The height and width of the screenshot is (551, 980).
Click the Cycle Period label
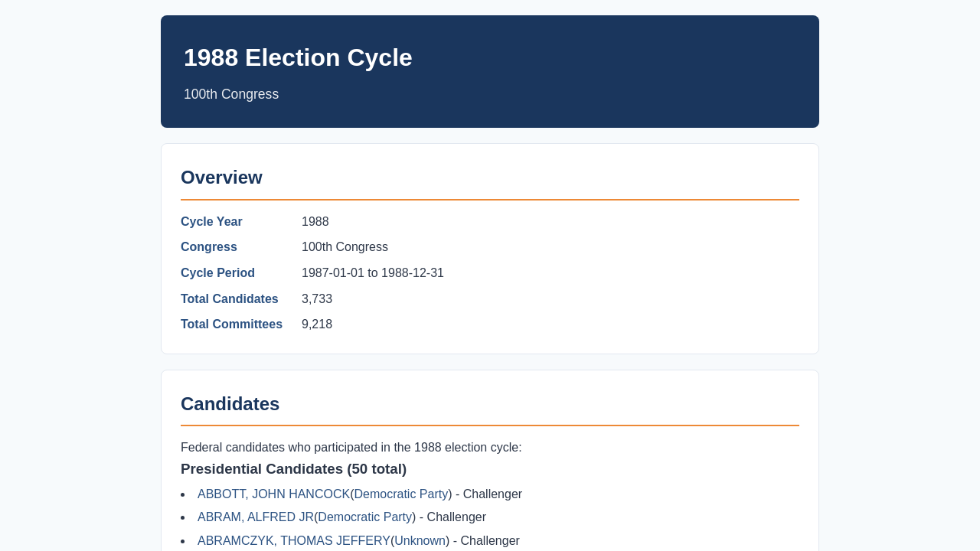pos(217,273)
